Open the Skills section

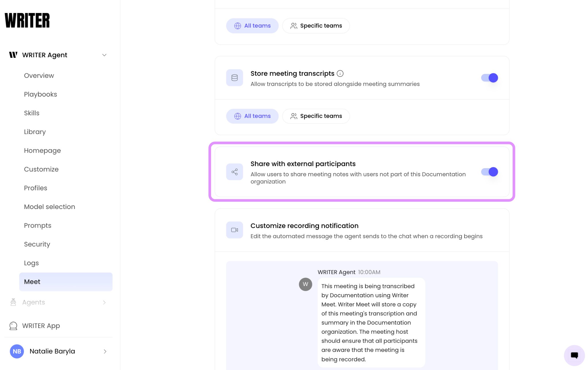coord(32,113)
